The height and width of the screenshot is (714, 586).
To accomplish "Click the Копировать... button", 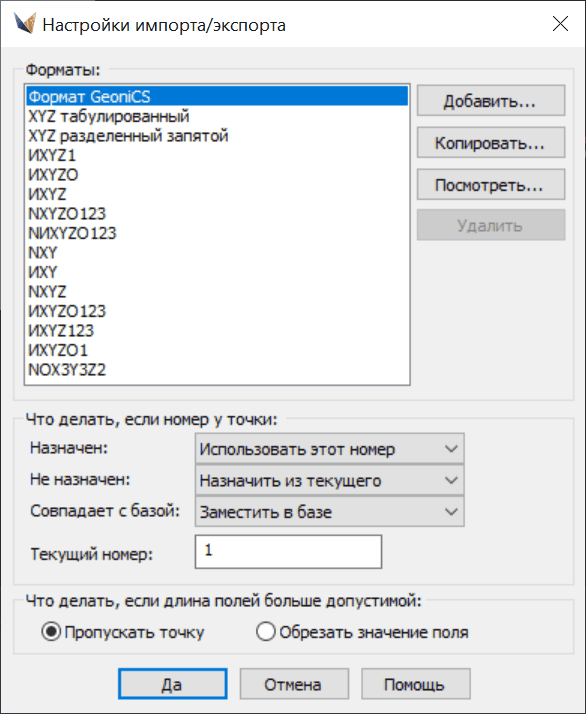I will tap(491, 143).
